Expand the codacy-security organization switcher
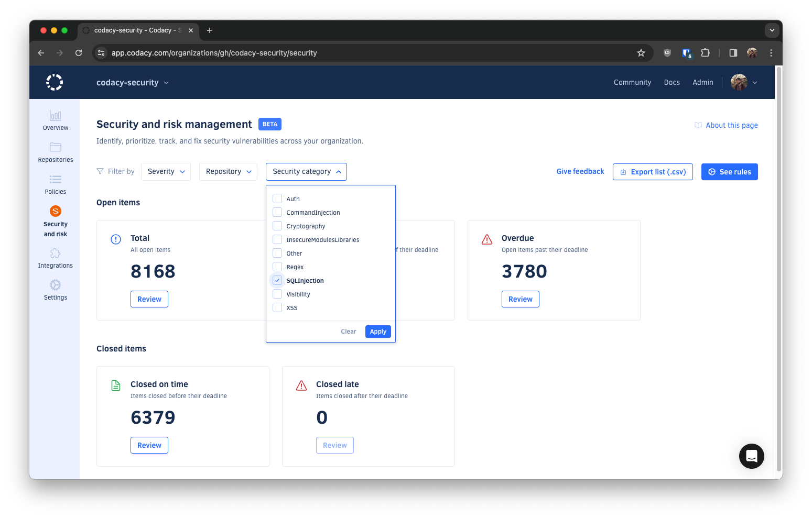This screenshot has width=812, height=518. [133, 82]
